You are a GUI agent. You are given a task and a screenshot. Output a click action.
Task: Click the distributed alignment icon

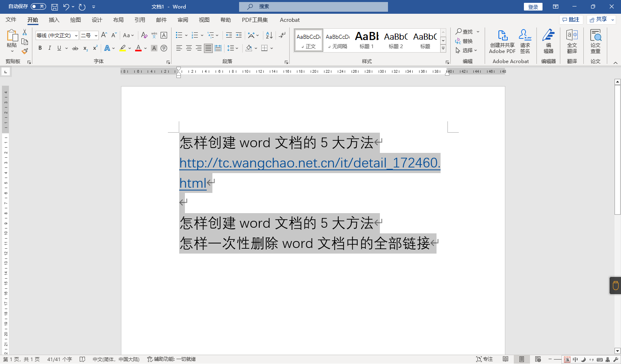(218, 48)
